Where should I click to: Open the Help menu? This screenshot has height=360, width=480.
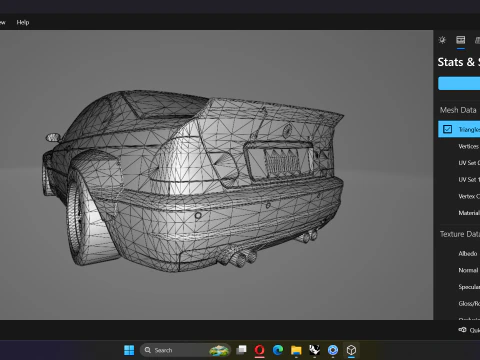coord(23,22)
